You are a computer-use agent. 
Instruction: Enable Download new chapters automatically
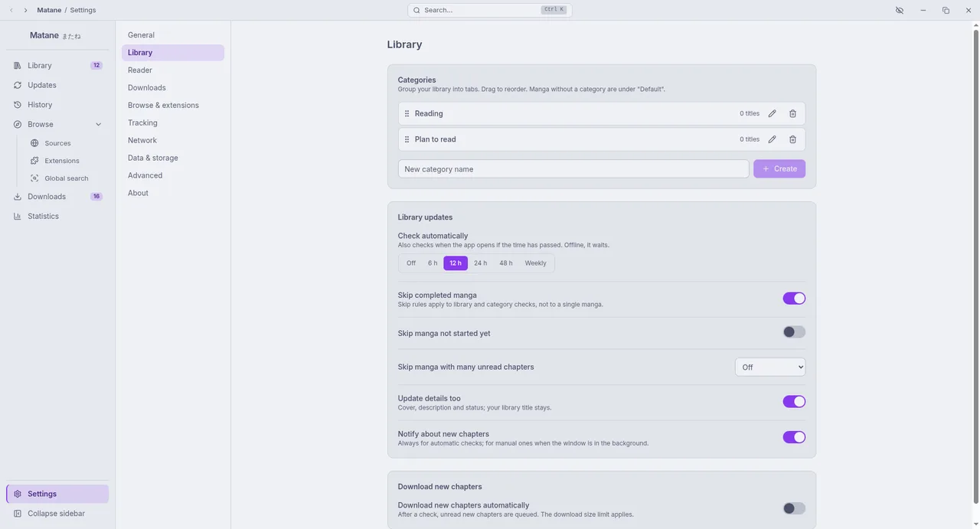tap(794, 508)
